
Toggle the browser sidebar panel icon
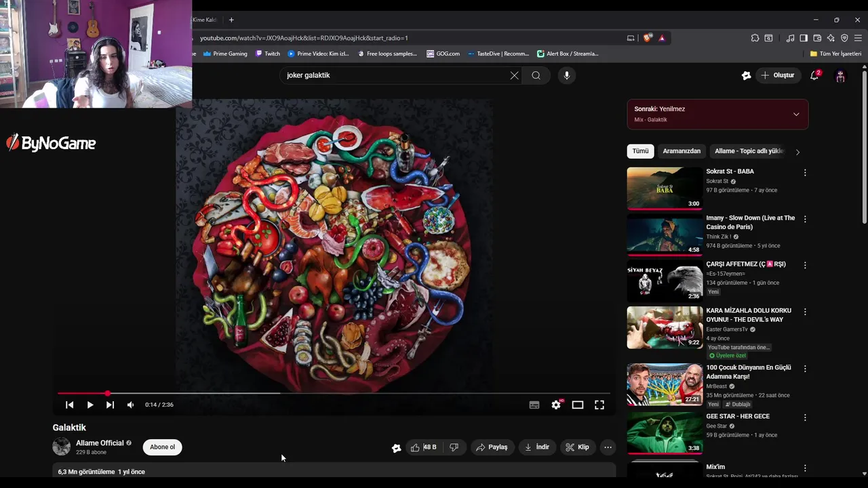[804, 38]
